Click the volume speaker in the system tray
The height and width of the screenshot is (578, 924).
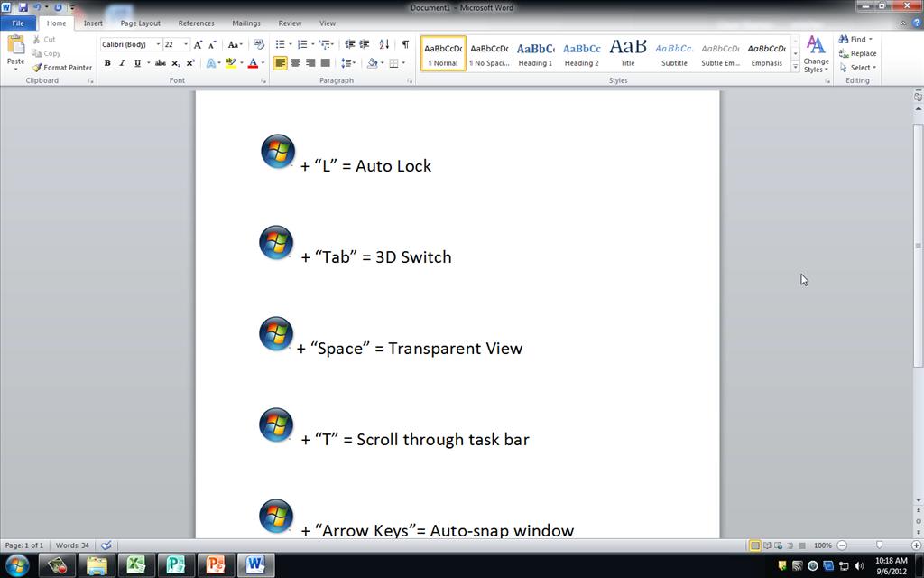(859, 566)
